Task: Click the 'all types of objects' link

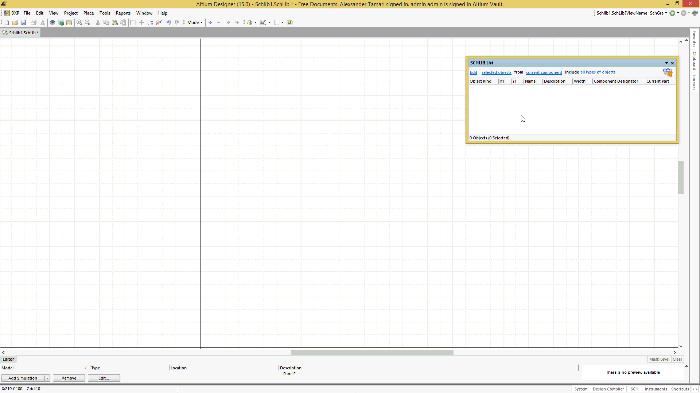Action: [x=597, y=72]
